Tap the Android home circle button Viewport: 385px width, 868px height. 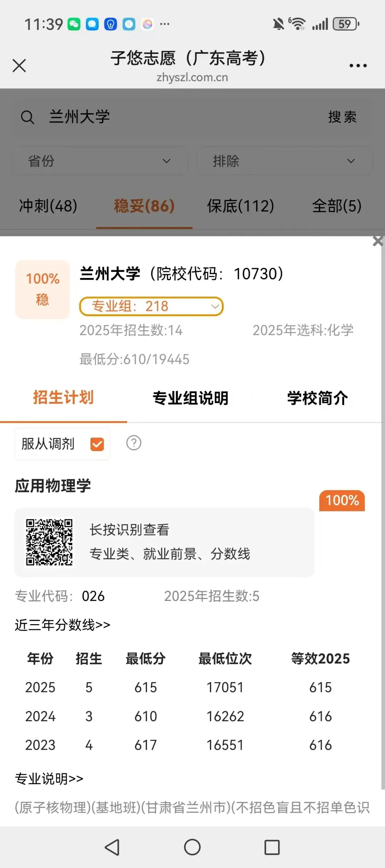pos(192,847)
